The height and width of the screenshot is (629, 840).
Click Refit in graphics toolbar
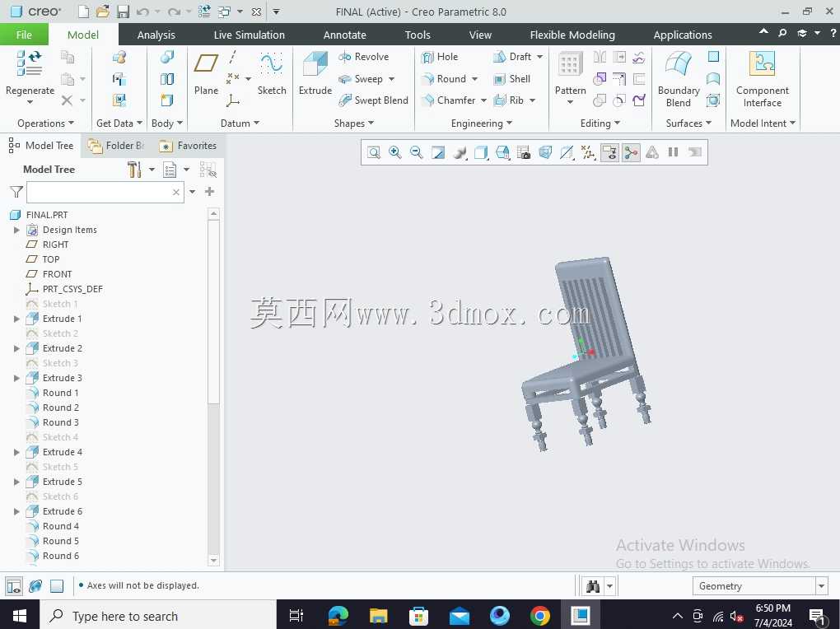coord(374,152)
